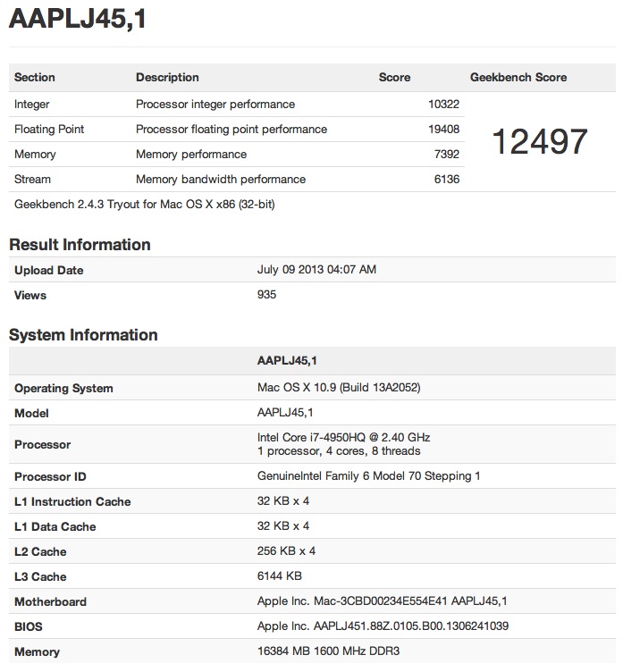Select the Section column header
This screenshot has height=672, width=623.
point(35,78)
